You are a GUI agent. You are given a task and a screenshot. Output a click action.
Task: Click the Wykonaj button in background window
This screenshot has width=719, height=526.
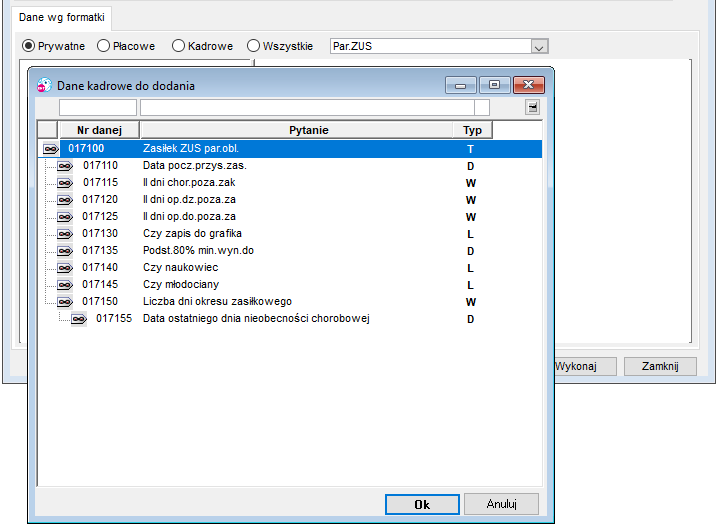585,366
